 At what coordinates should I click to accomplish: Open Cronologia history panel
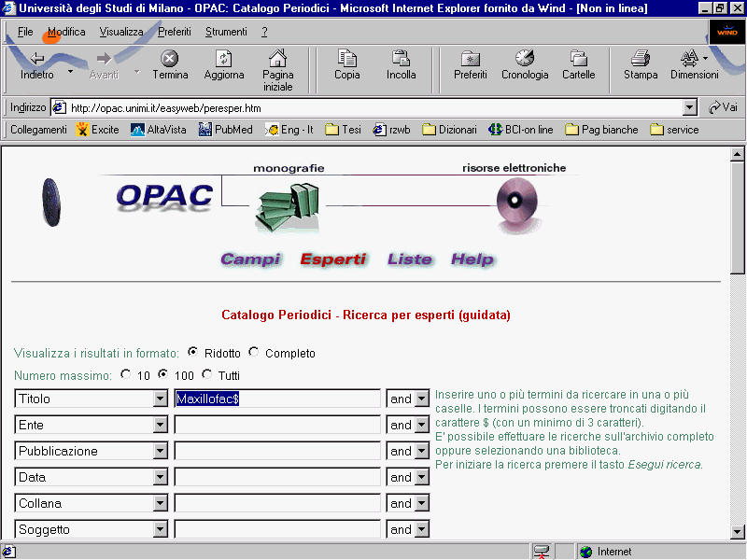525,59
